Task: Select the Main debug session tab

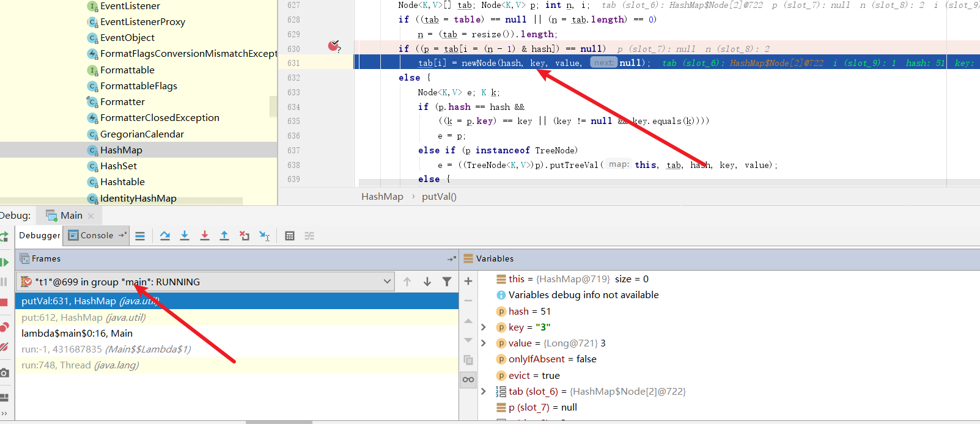Action: (x=71, y=215)
